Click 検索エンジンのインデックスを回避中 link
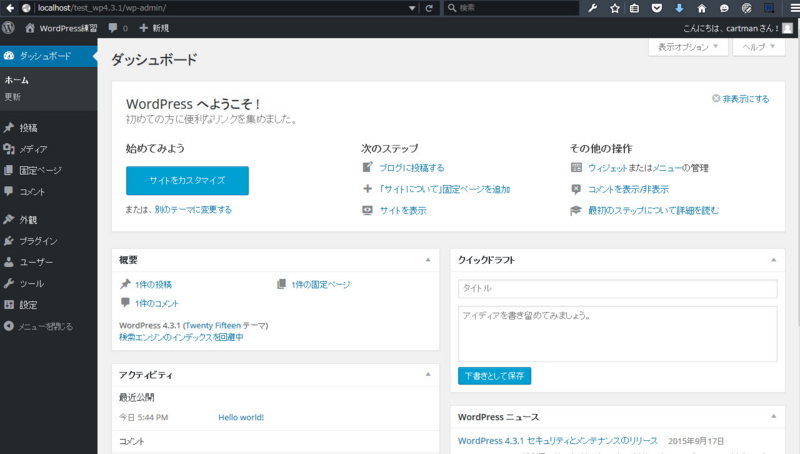Viewport: 800px width, 454px height. pyautogui.click(x=181, y=337)
